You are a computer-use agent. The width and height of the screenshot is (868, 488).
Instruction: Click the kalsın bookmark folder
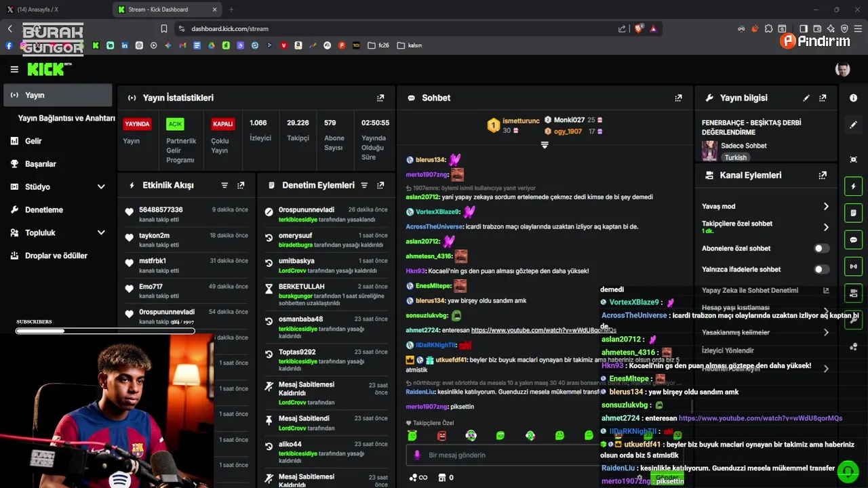coord(410,45)
